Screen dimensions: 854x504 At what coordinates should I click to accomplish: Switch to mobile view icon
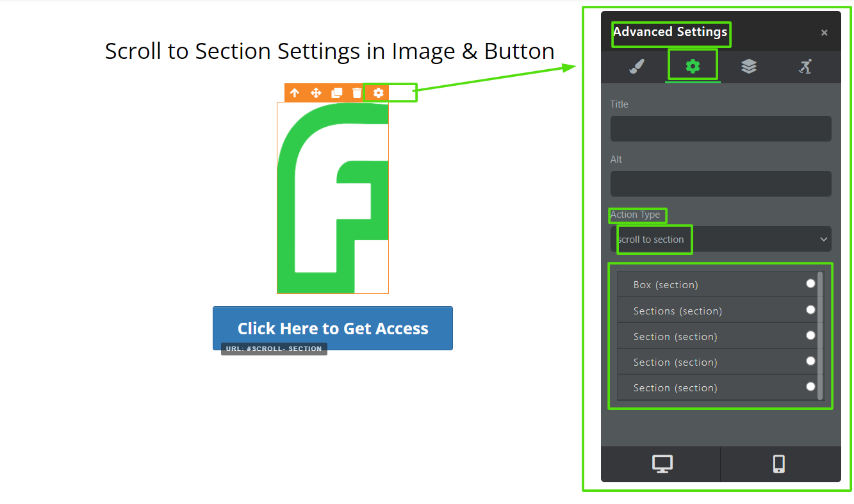779,464
